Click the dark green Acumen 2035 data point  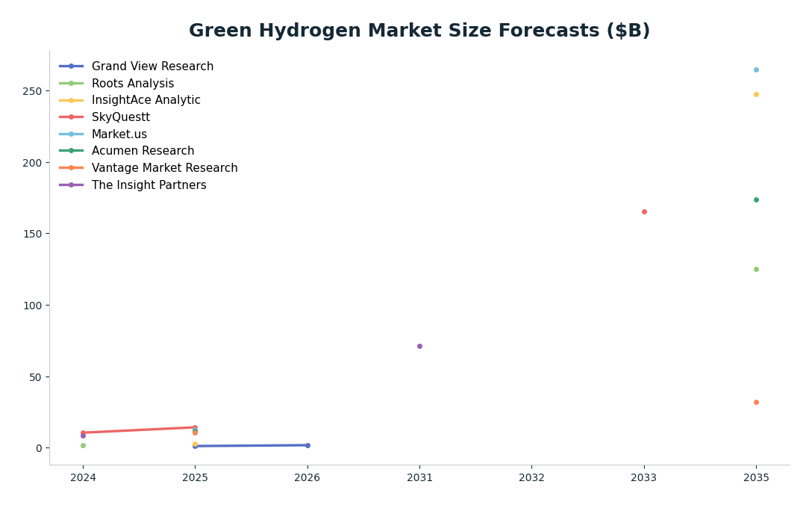tap(756, 200)
